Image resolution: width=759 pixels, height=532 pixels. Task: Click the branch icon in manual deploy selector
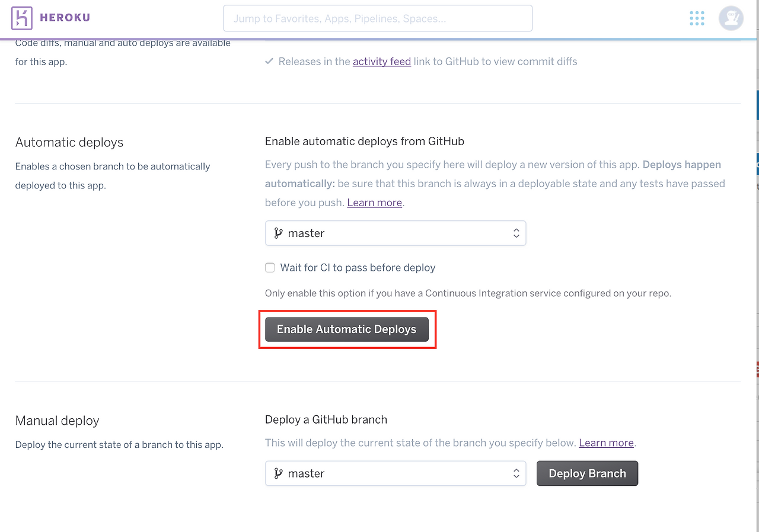coord(278,473)
